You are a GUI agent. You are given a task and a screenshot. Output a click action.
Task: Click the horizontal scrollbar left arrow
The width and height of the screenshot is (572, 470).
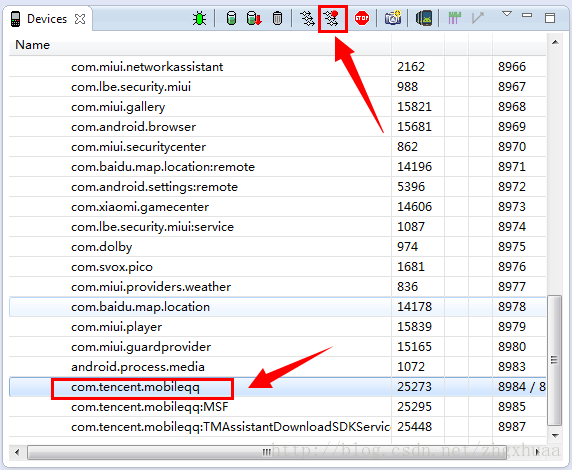click(17, 452)
